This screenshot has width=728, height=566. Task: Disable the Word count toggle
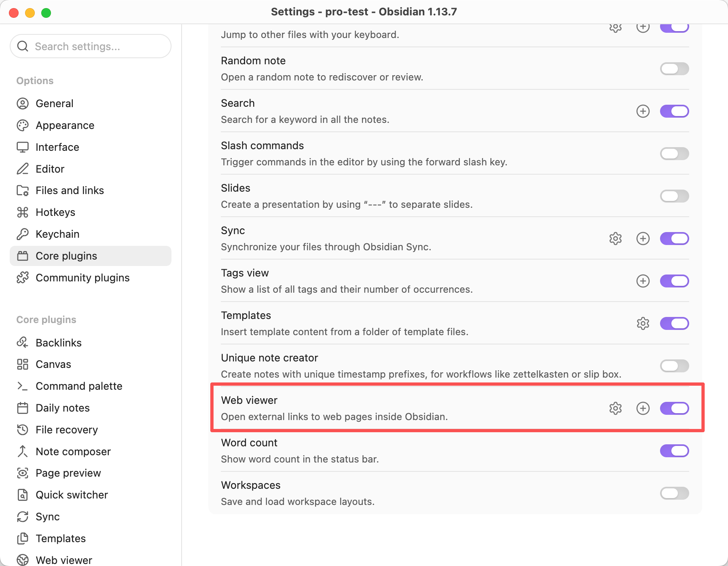pyautogui.click(x=674, y=451)
